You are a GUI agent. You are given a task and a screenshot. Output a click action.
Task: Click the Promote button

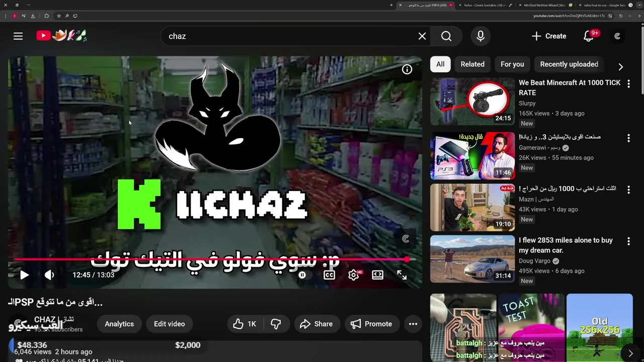[372, 324]
